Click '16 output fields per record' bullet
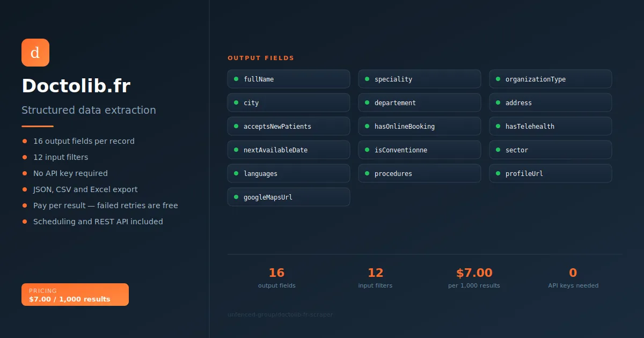644x338 pixels. [x=84, y=141]
